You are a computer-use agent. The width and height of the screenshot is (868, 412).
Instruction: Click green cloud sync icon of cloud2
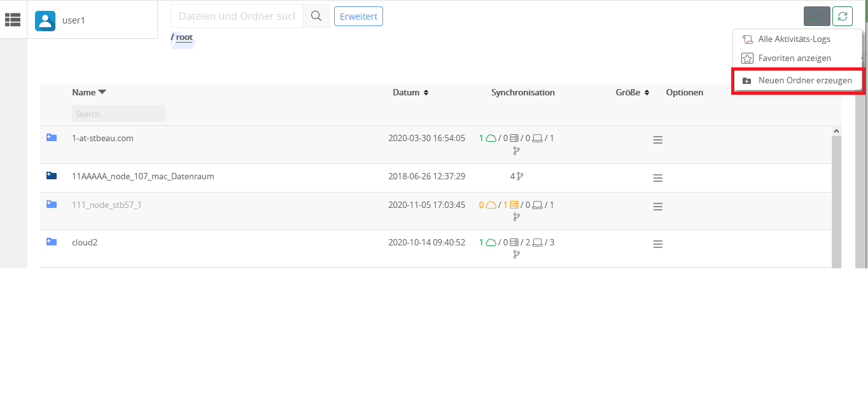coord(491,242)
